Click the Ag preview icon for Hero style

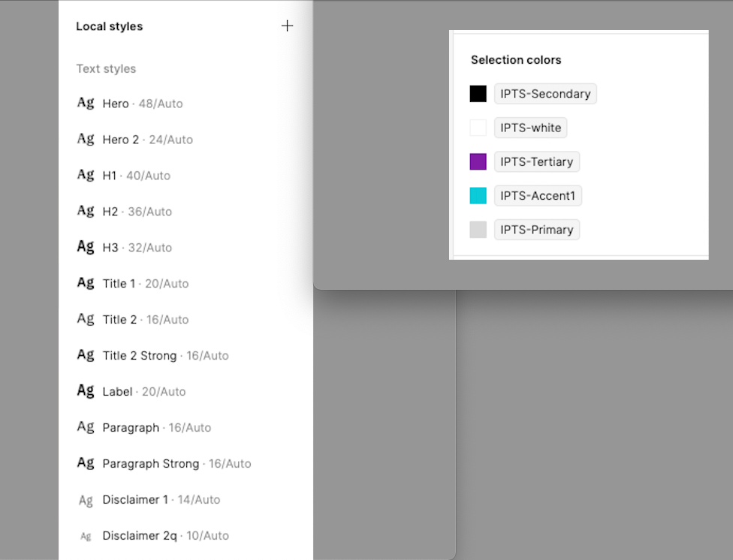(85, 103)
